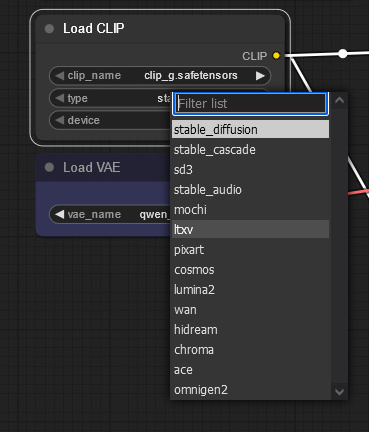
Task: Choose omnigen2 from the list
Action: (x=250, y=390)
